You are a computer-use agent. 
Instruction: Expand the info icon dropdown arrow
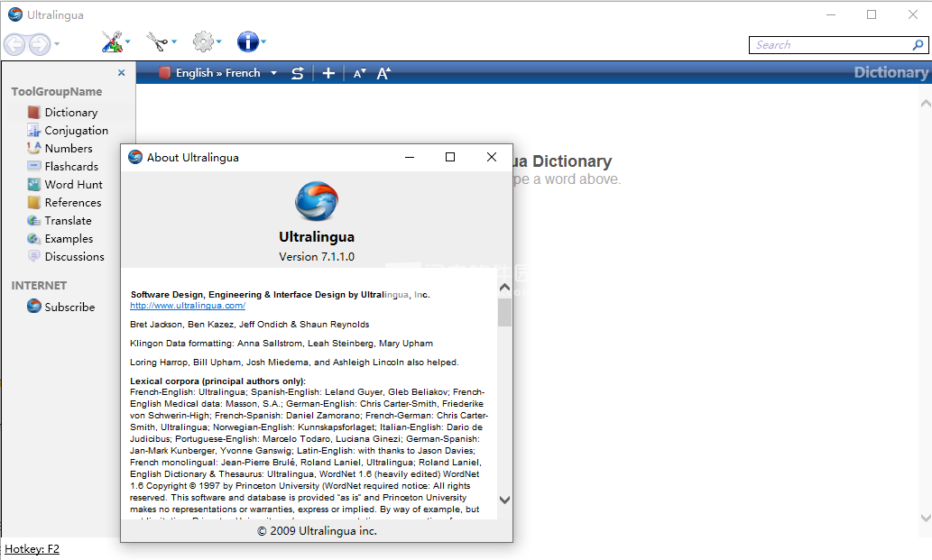(x=263, y=41)
